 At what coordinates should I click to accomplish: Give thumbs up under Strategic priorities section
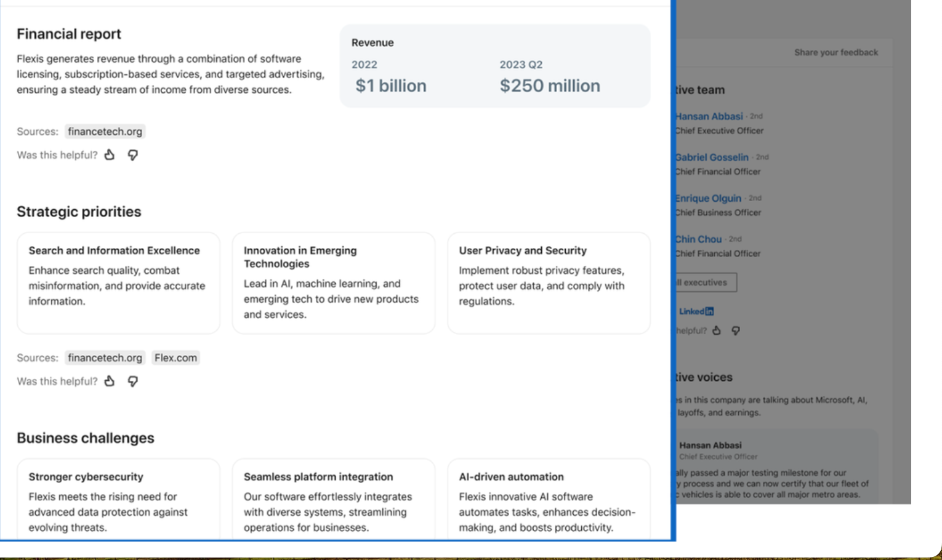(110, 381)
